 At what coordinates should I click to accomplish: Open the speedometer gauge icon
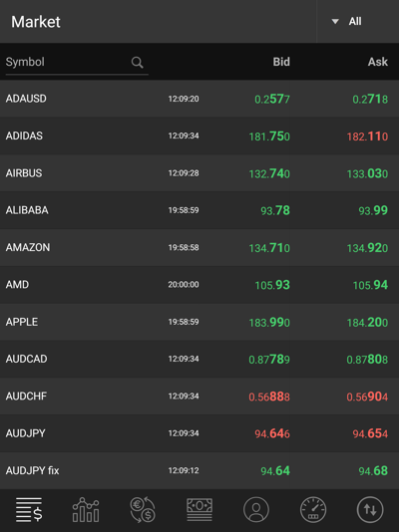(x=313, y=510)
